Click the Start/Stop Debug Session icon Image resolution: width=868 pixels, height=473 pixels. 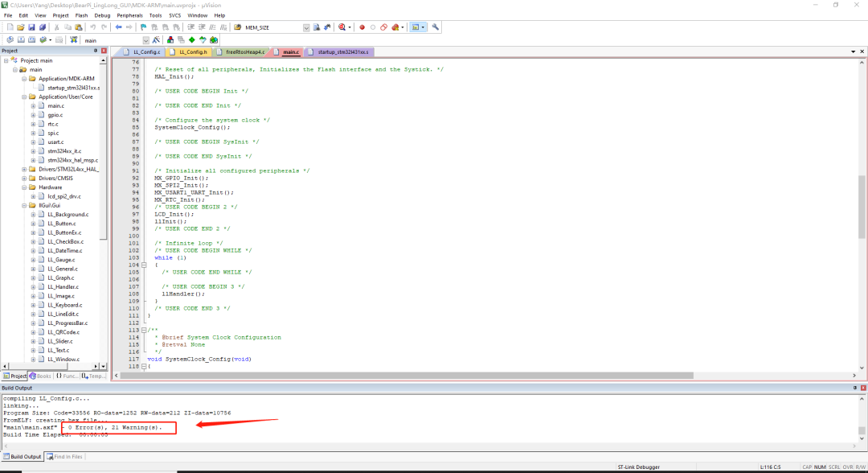click(x=343, y=27)
